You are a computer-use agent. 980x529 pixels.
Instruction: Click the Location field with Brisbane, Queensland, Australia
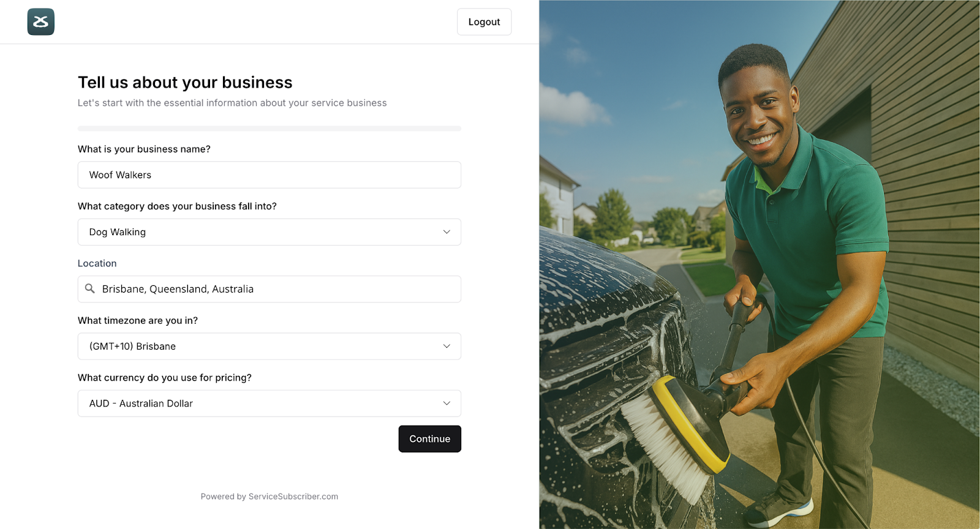pyautogui.click(x=269, y=289)
